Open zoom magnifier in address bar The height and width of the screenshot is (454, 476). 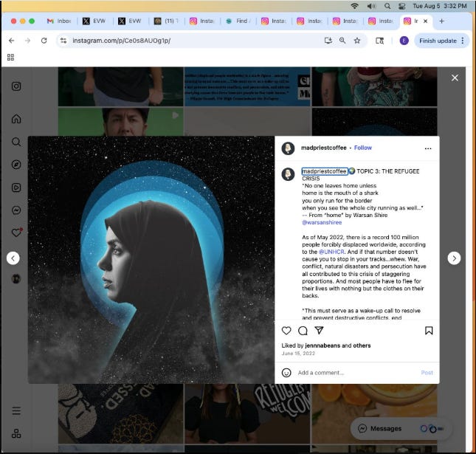point(342,41)
